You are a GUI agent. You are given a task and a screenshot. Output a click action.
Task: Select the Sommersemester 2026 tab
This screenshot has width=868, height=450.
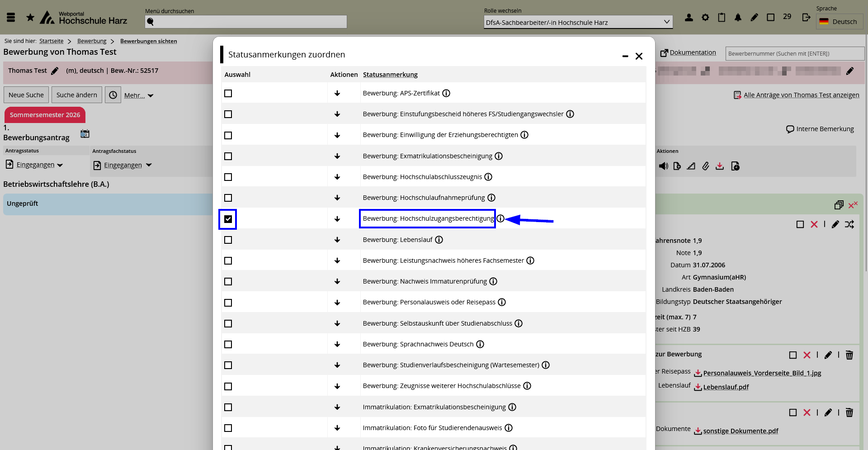coord(45,115)
